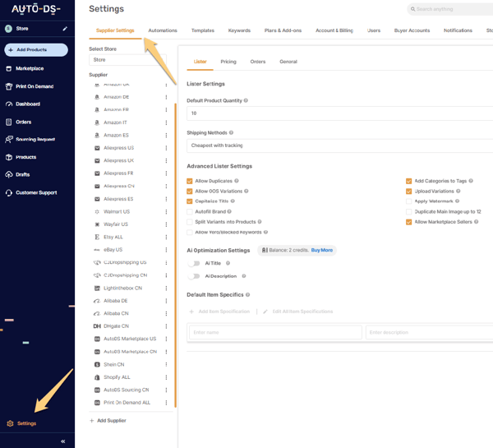
Task: Check Apply Watermark checkbox
Action: pyautogui.click(x=408, y=201)
